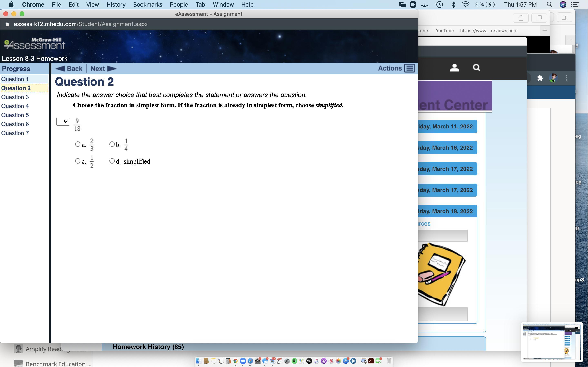The image size is (588, 367).
Task: Open the Bookmarks menu
Action: tap(147, 5)
